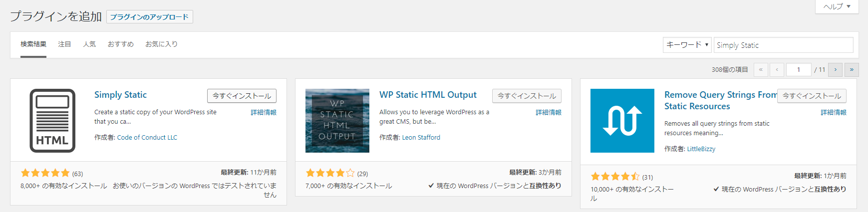The height and width of the screenshot is (212, 868).
Task: Click the Remove Query Strings star rating
Action: point(615,177)
